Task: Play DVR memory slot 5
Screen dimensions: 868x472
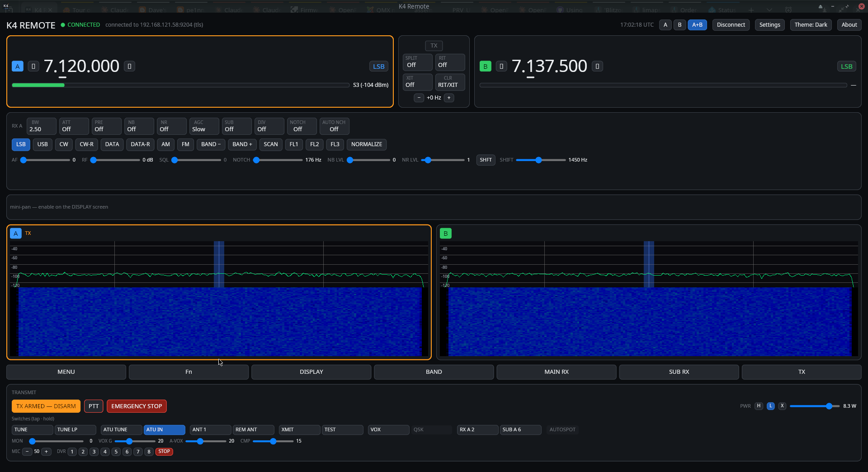Action: tap(116, 452)
